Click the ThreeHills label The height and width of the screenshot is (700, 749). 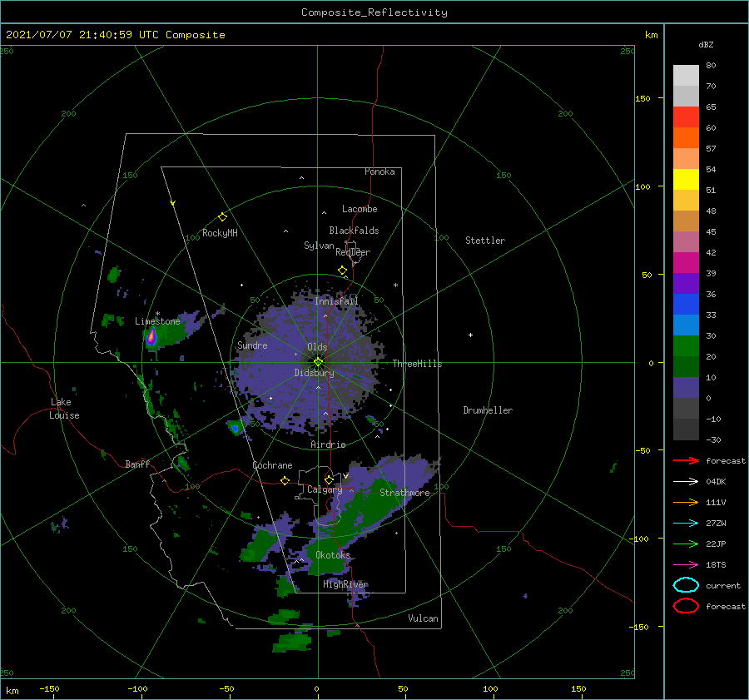(418, 364)
